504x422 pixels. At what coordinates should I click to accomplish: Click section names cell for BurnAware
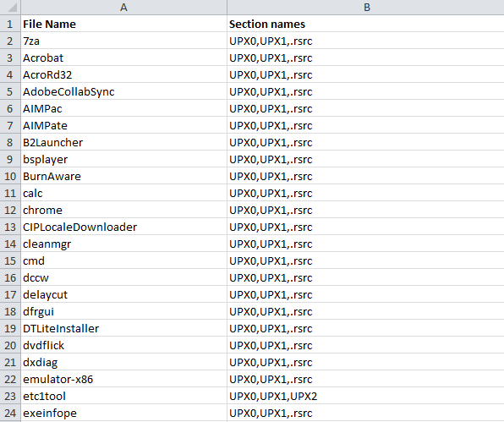click(x=365, y=176)
